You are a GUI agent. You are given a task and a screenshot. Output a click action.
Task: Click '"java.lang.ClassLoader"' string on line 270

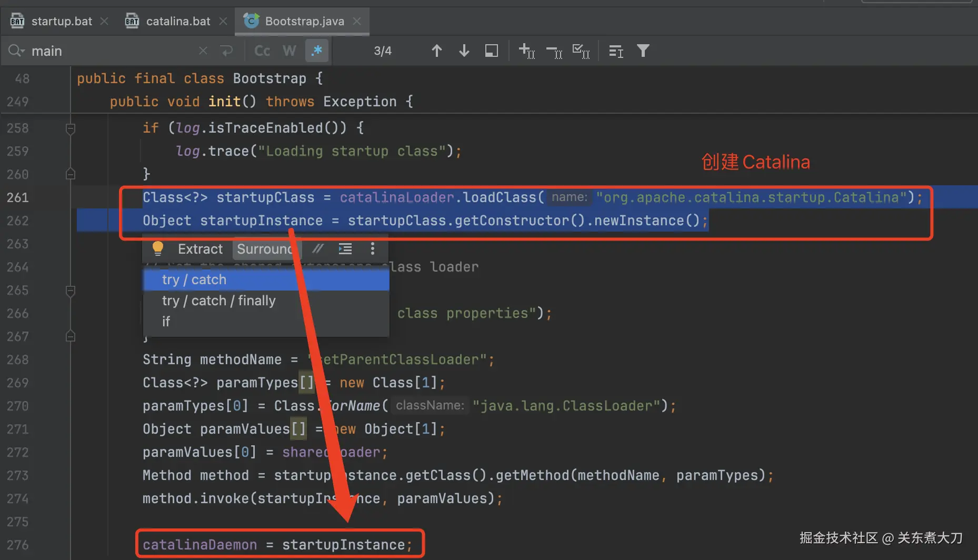point(566,406)
